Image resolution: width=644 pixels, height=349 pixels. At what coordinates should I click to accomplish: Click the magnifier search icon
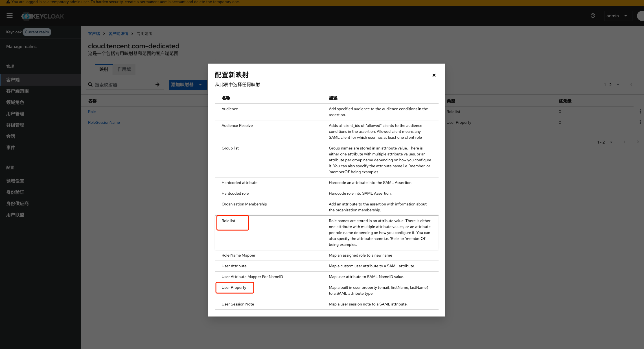tap(90, 85)
